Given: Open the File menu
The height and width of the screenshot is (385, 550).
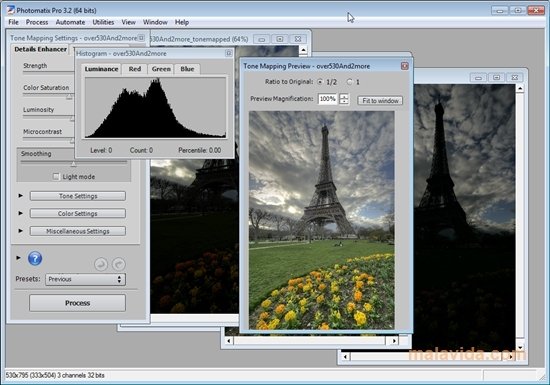Looking at the screenshot, I should (13, 22).
